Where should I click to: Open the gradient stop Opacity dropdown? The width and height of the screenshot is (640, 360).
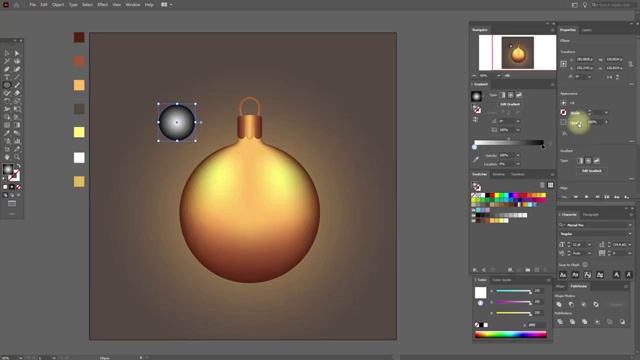[x=518, y=156]
